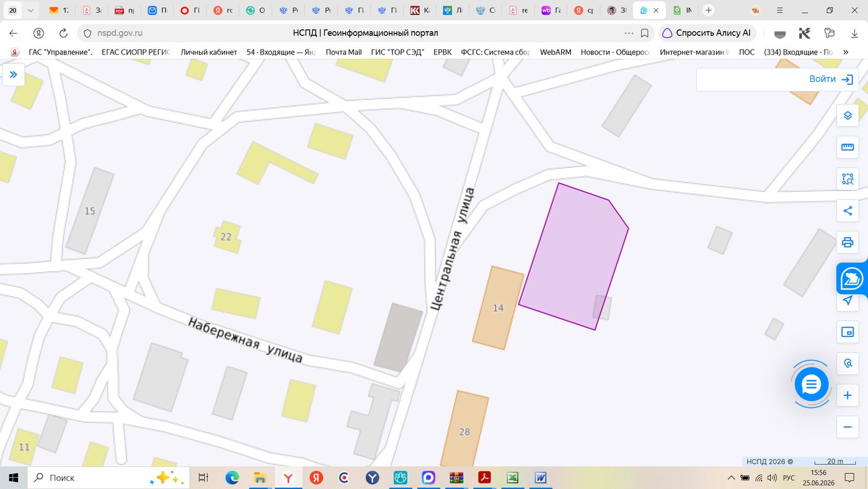Click the Windows taskbar Поиск search box
The height and width of the screenshot is (489, 868).
pos(107,478)
